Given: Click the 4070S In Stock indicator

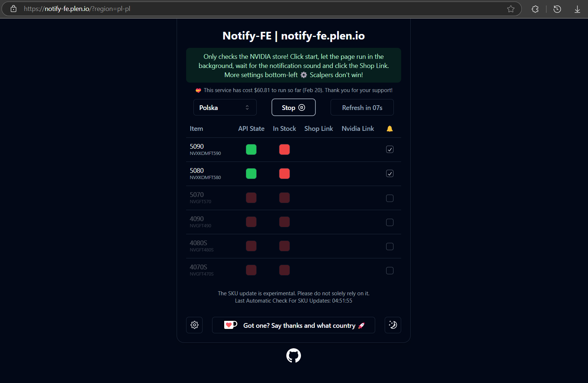Looking at the screenshot, I should [x=284, y=270].
